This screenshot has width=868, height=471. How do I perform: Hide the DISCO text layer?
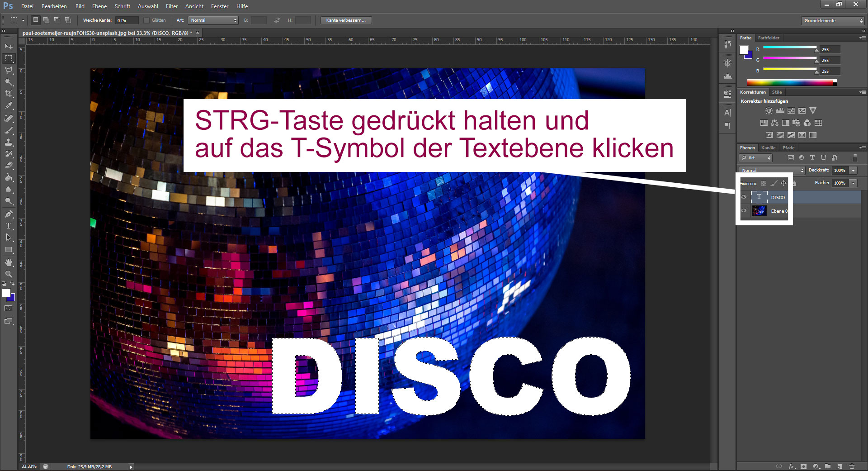point(744,197)
